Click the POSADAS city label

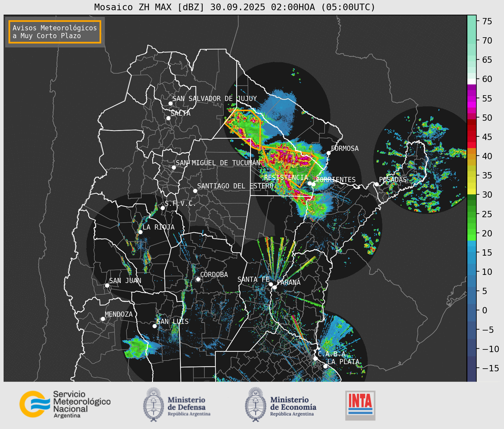pos(393,180)
